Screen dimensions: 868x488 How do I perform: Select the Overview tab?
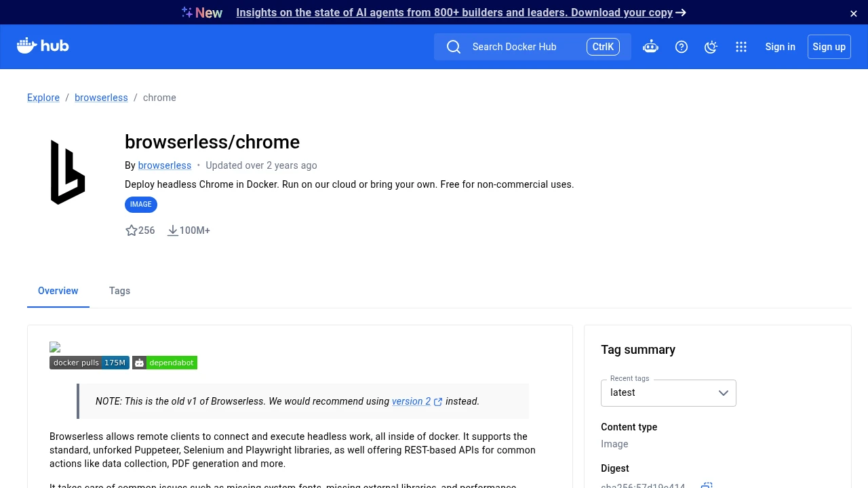tap(58, 291)
